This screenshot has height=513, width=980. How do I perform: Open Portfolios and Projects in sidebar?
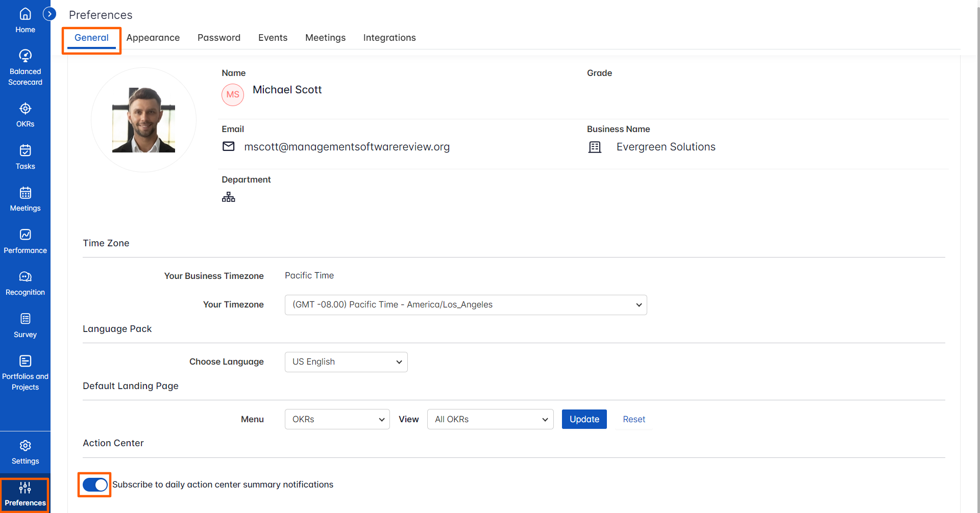25,373
